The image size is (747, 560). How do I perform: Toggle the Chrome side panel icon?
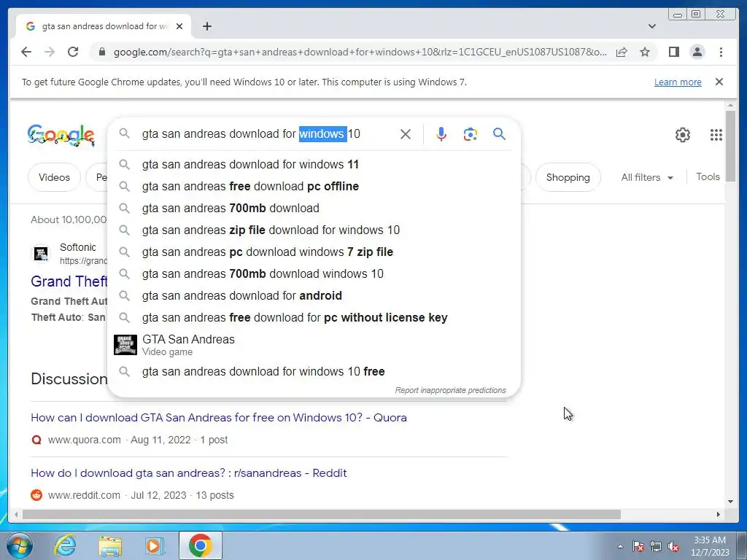[673, 52]
